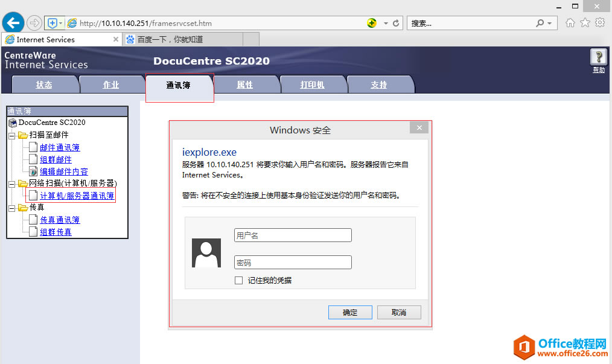Click the search magnifier icon
Screen dimensions: 612x364
(540, 23)
